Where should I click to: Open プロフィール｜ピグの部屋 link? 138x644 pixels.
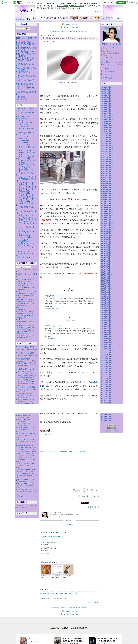click(111, 44)
